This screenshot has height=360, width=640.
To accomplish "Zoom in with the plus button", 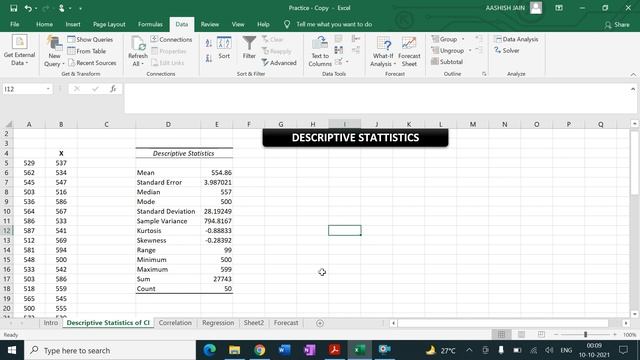I will point(615,335).
